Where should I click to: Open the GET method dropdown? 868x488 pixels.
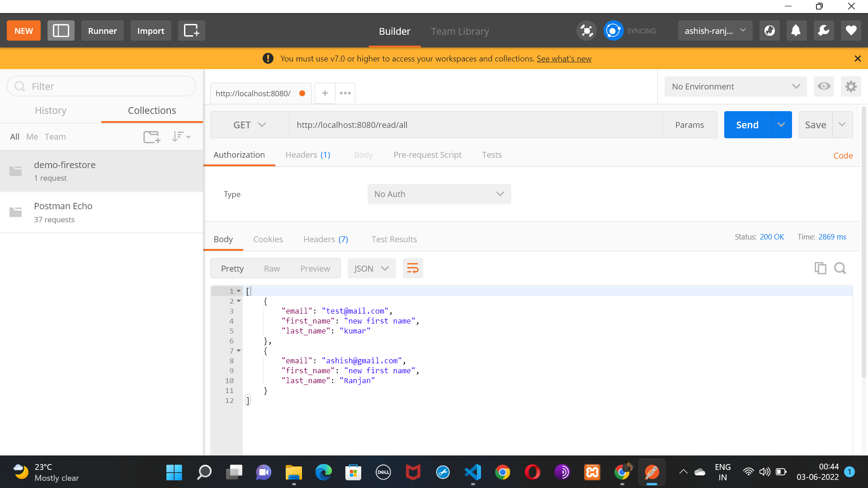coord(249,125)
